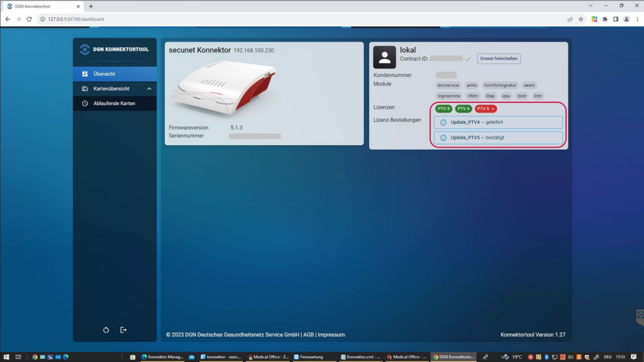This screenshot has height=362, width=644.
Task: Click the user avatar icon beside lokal
Action: tap(384, 57)
